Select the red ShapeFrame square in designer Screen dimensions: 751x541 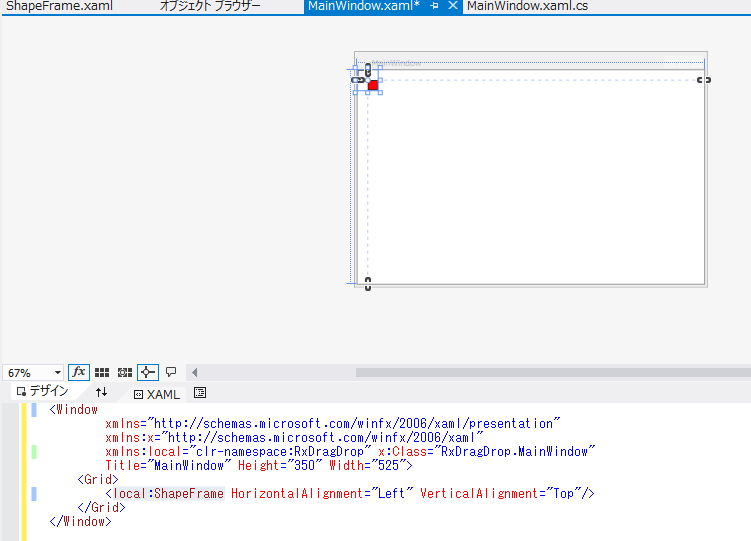point(373,85)
